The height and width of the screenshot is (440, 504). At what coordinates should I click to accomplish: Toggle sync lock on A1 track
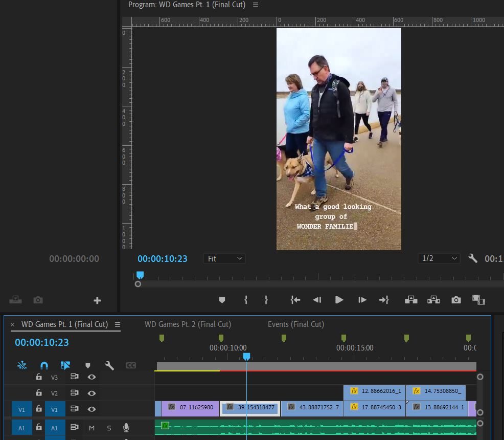click(x=75, y=427)
